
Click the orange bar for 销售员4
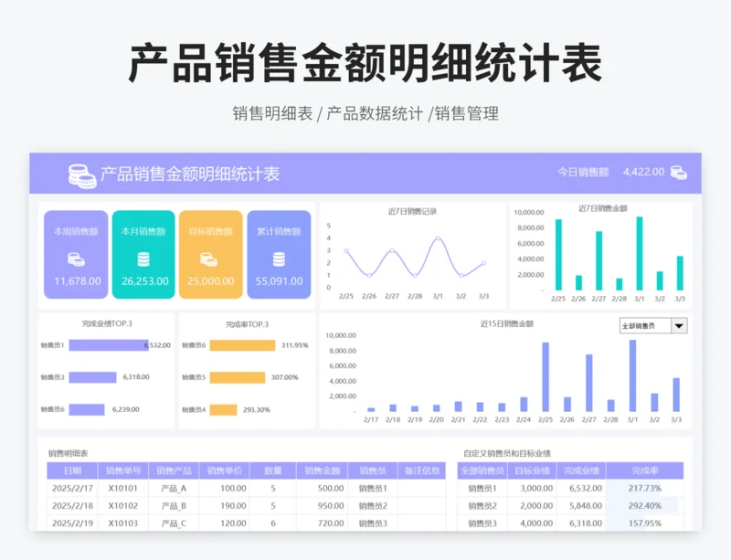(223, 409)
